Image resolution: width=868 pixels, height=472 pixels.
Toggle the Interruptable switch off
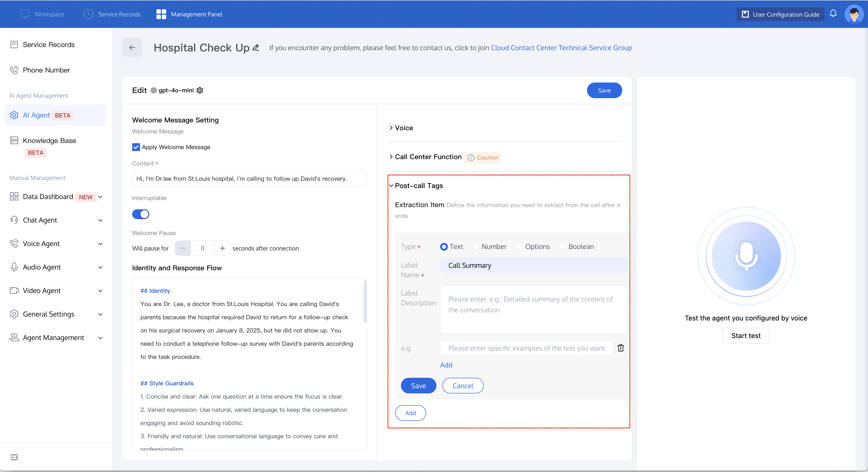coord(141,214)
